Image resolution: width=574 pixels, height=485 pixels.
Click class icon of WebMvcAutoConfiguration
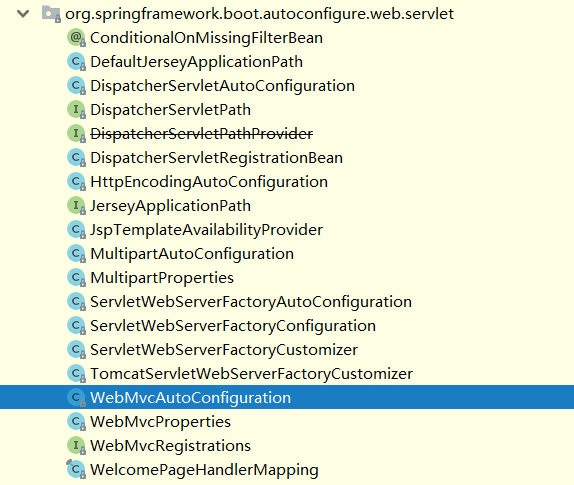pyautogui.click(x=77, y=397)
